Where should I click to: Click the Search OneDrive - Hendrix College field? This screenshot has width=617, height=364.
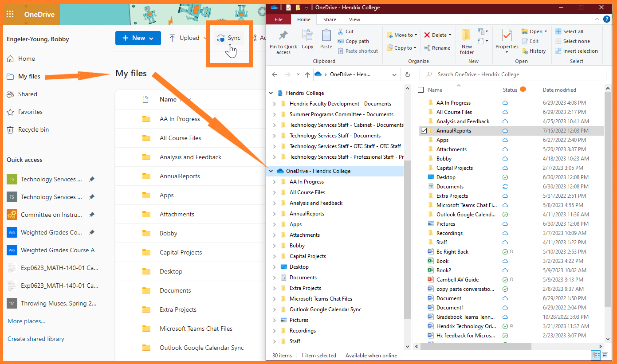[x=512, y=74]
